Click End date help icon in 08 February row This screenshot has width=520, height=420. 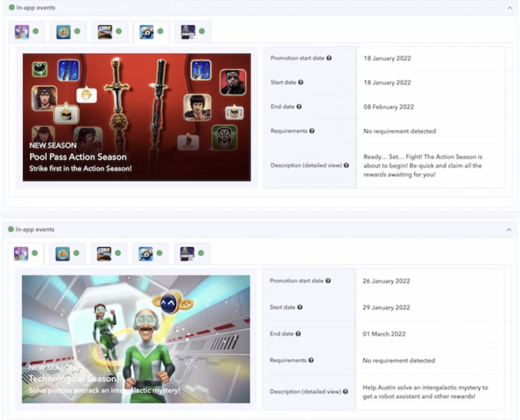tap(299, 107)
